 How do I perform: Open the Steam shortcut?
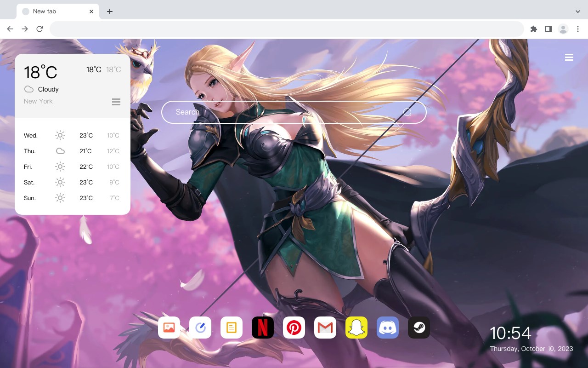tap(419, 328)
